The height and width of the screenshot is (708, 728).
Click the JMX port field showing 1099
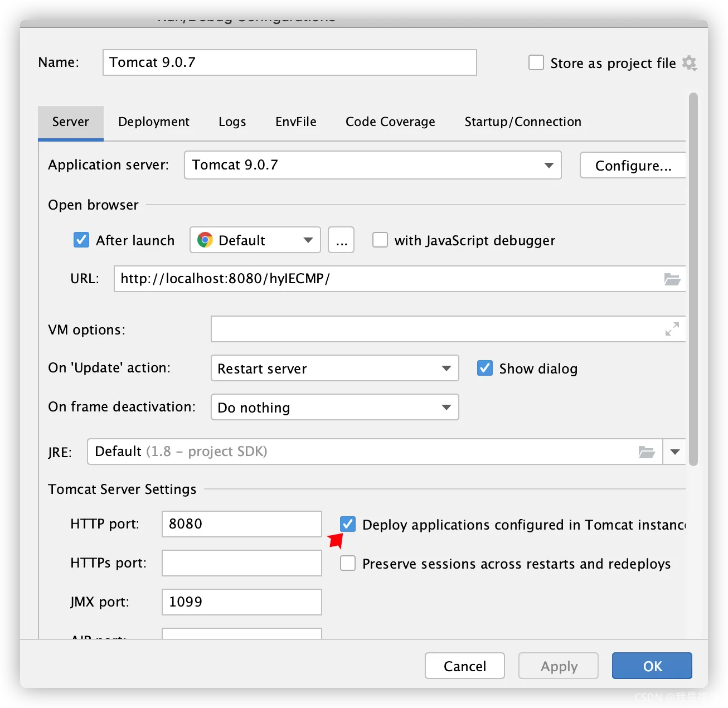coord(242,602)
